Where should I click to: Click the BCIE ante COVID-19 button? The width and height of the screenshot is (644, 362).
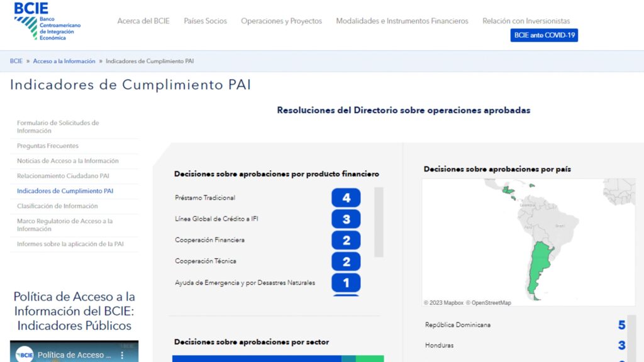click(543, 35)
